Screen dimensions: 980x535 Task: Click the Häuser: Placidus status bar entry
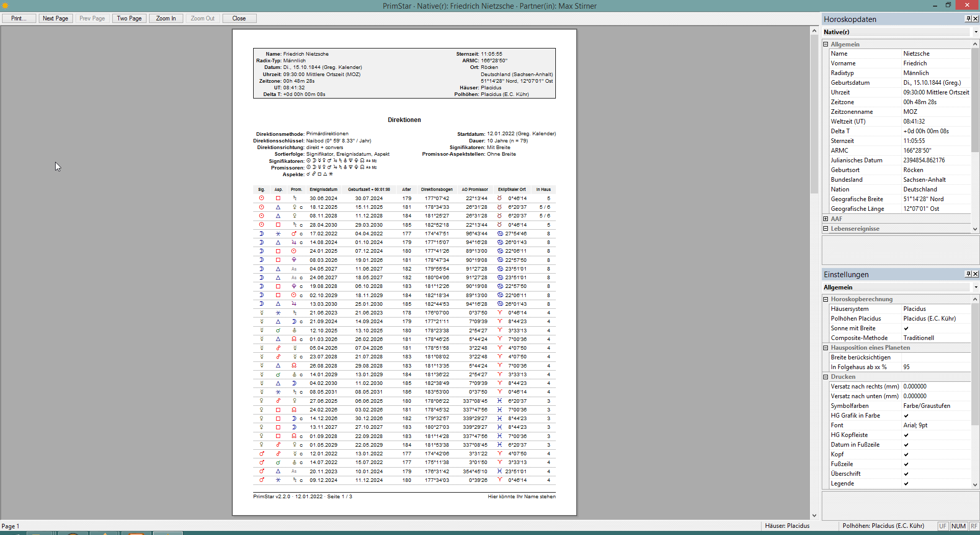(787, 526)
